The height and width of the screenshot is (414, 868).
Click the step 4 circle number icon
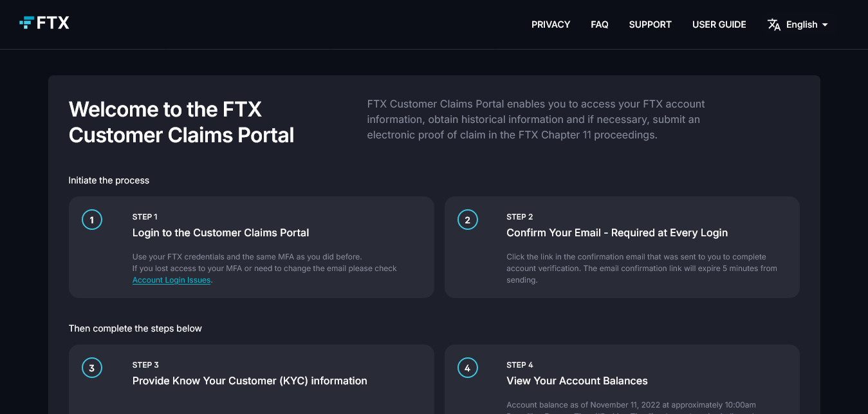coord(468,368)
